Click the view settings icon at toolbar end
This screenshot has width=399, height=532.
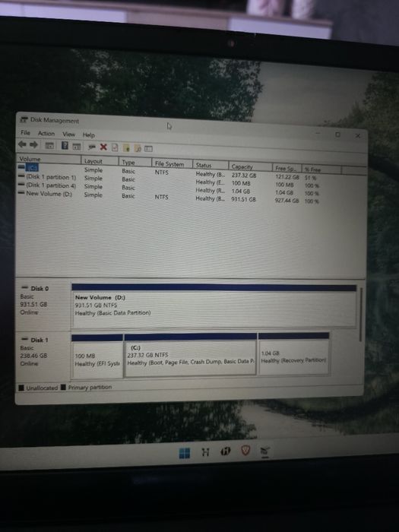coord(149,149)
